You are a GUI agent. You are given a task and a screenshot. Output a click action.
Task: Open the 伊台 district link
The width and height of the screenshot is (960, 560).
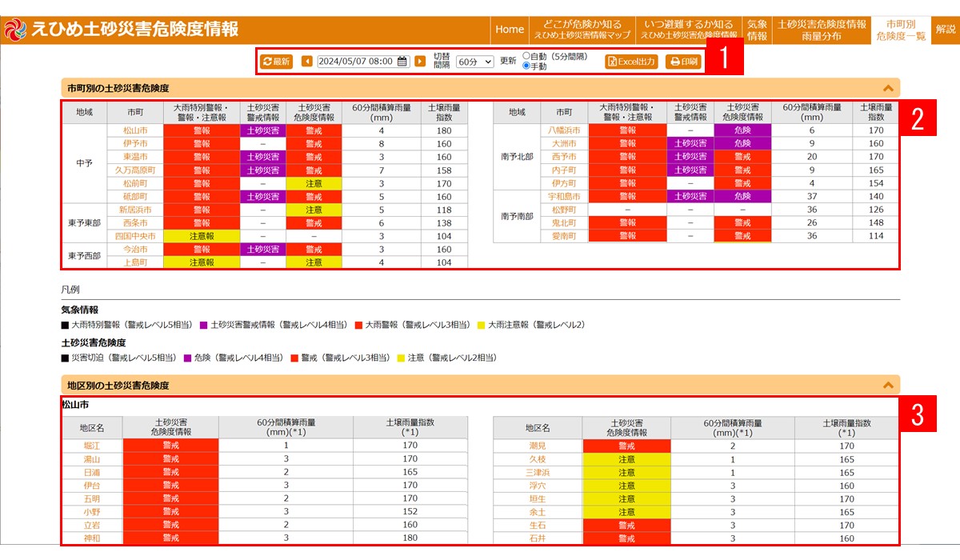point(92,486)
